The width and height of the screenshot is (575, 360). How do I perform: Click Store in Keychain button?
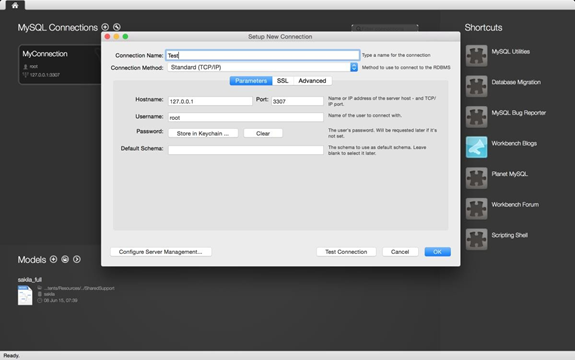click(203, 133)
